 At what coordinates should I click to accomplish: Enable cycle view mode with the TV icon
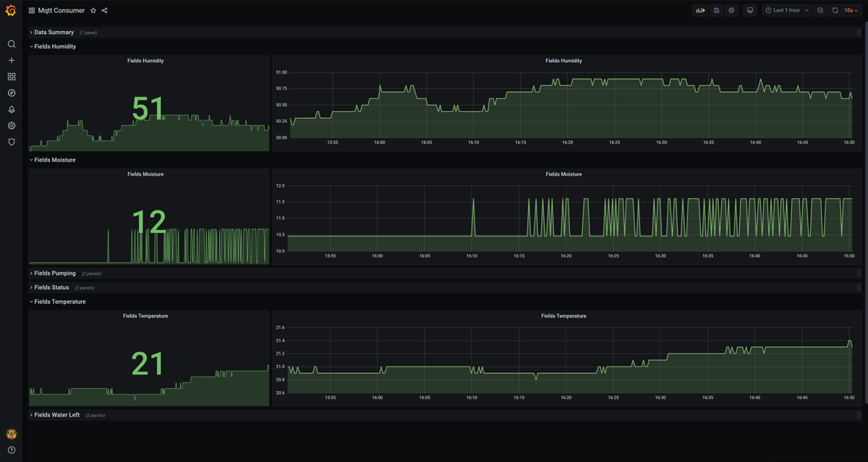pos(749,10)
